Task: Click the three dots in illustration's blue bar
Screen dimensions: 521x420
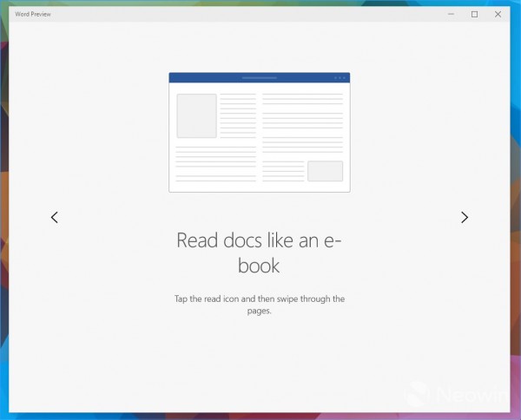Action: pyautogui.click(x=340, y=77)
